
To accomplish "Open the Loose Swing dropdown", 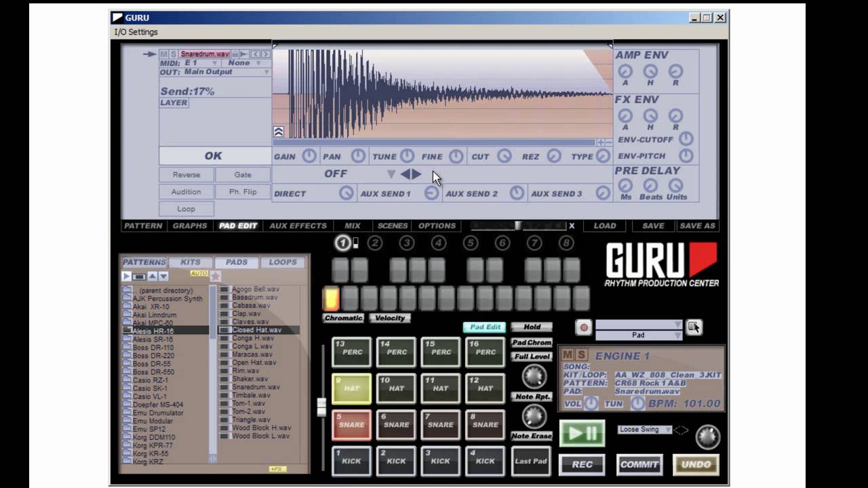I will tap(645, 430).
